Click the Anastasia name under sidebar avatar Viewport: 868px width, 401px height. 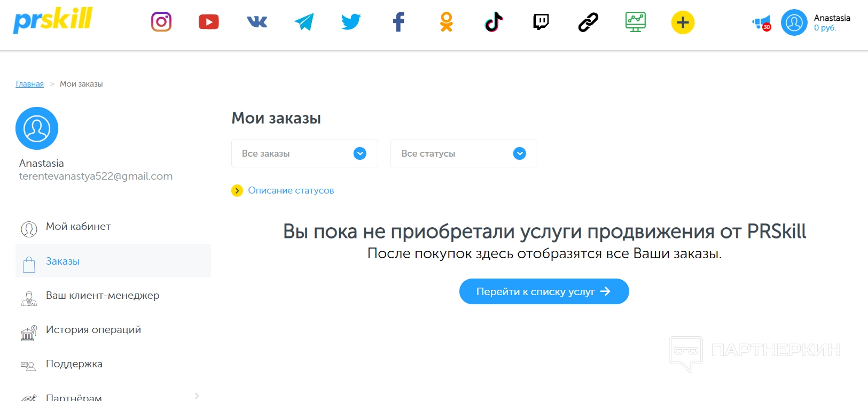(x=42, y=163)
